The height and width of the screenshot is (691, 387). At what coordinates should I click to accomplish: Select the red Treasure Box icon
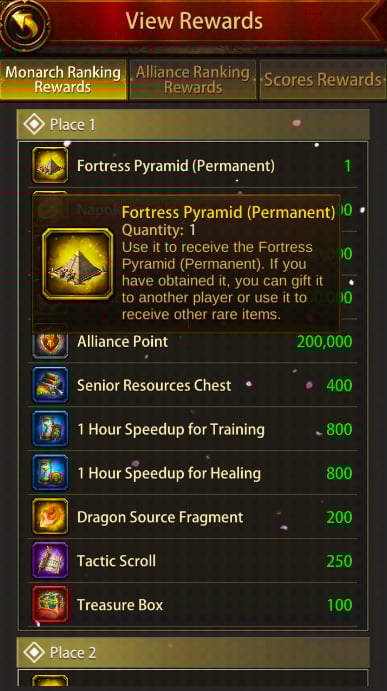coord(50,604)
